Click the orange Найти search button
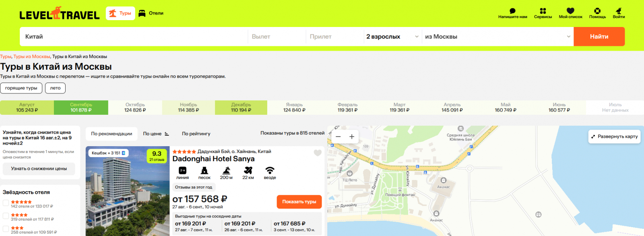This screenshot has height=236, width=644. pyautogui.click(x=599, y=37)
